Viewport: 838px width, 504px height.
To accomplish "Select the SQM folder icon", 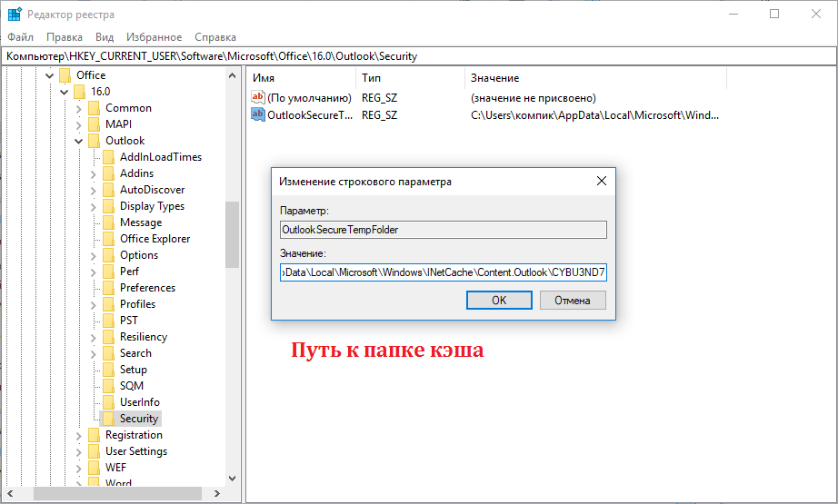I will pos(108,385).
